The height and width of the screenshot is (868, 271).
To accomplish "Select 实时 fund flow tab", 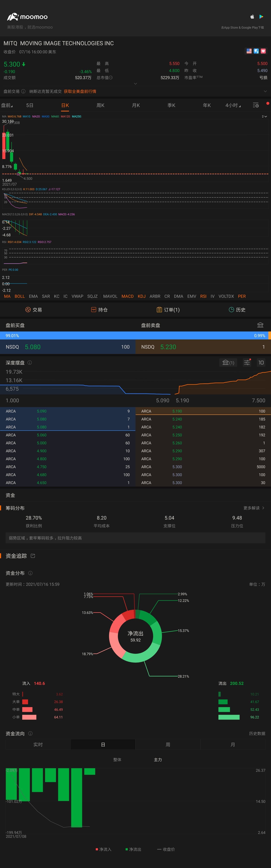I will coord(38,744).
